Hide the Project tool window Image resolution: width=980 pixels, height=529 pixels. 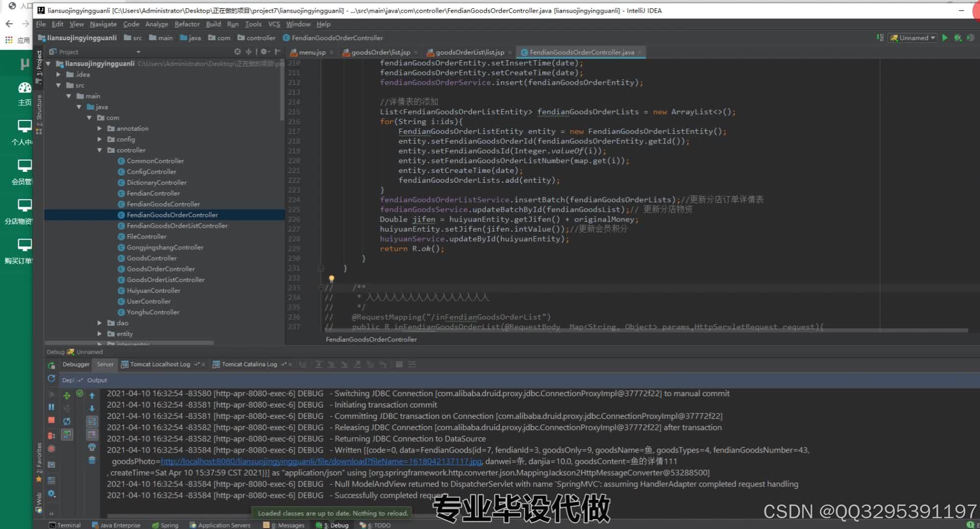[x=278, y=51]
